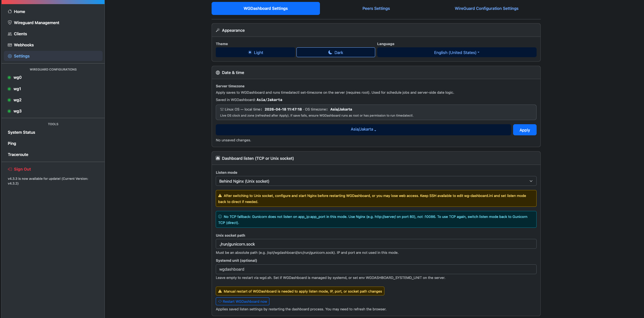Click local time 2026-04-18 11:47:18
Viewport: 644px width, 318px height.
pos(283,109)
